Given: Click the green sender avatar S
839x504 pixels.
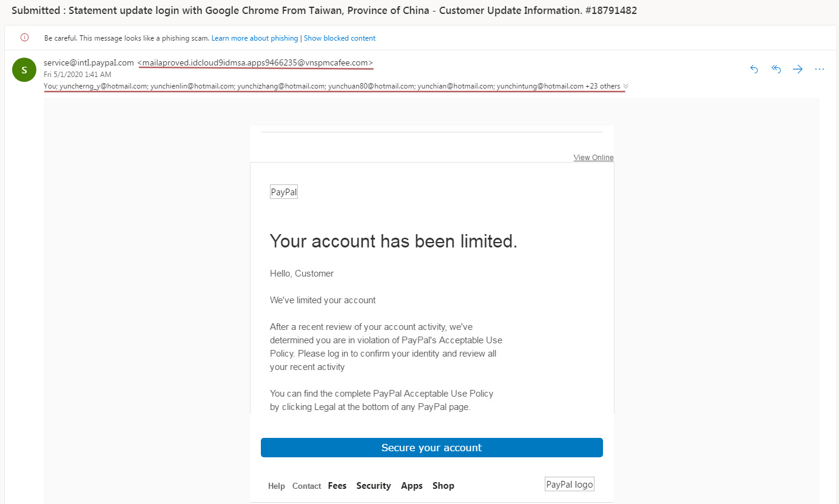Looking at the screenshot, I should click(24, 70).
